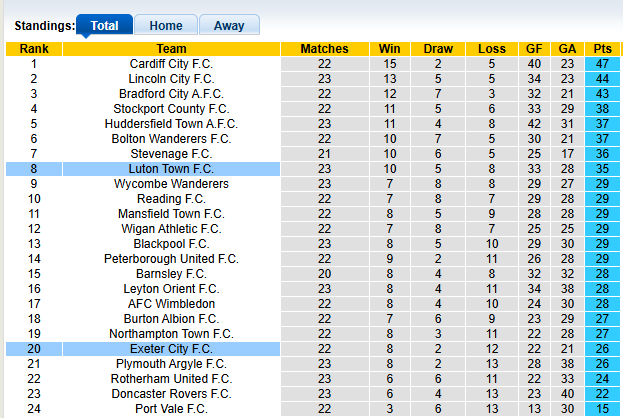This screenshot has height=418, width=623.
Task: Click the Matches column header
Action: (324, 49)
